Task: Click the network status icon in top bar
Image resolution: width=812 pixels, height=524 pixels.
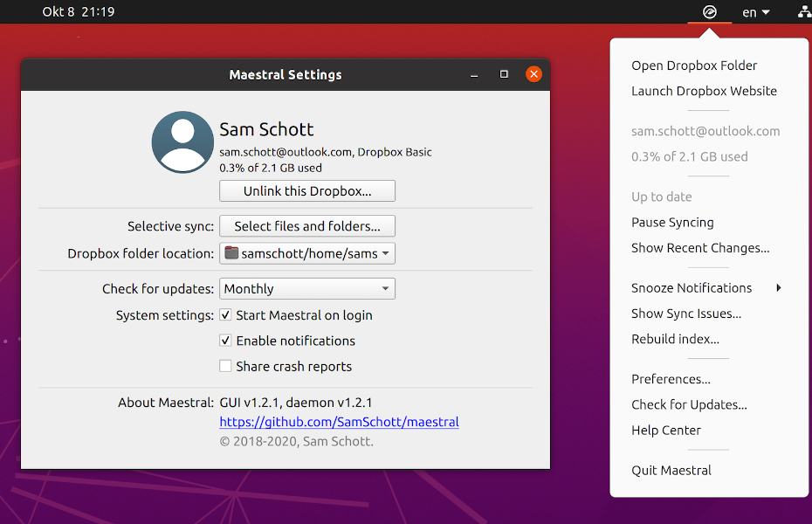Action: coord(804,12)
